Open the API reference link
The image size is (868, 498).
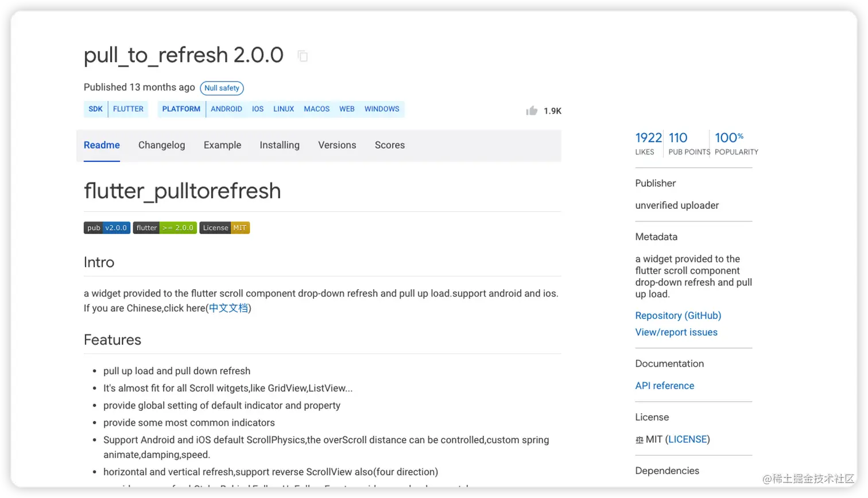click(664, 386)
